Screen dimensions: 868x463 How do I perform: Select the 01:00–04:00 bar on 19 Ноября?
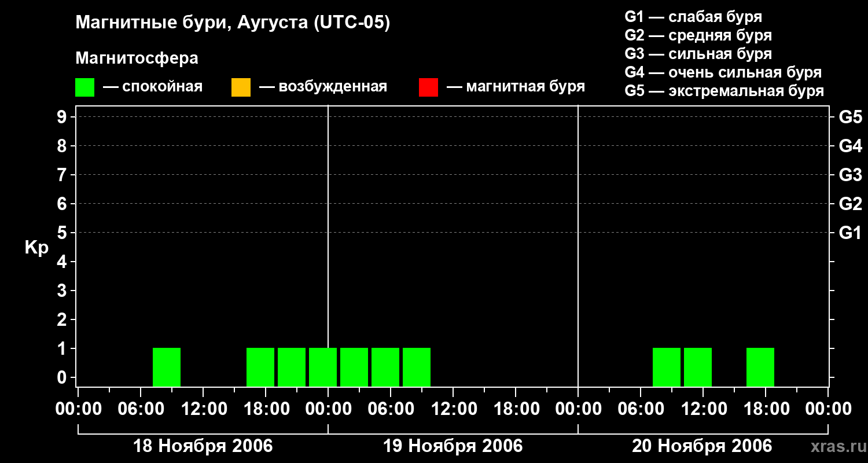coord(354,367)
